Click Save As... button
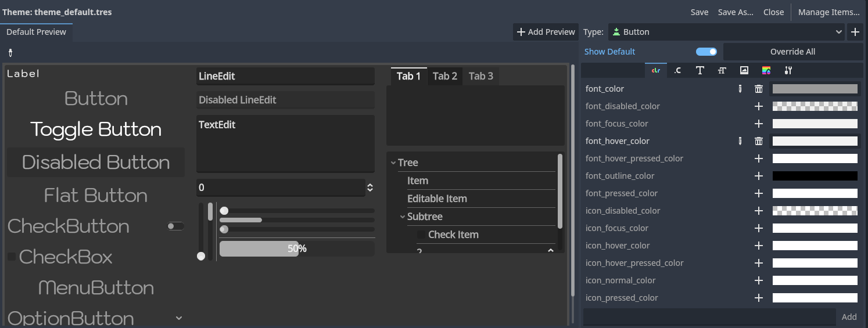868x328 pixels. coord(736,12)
